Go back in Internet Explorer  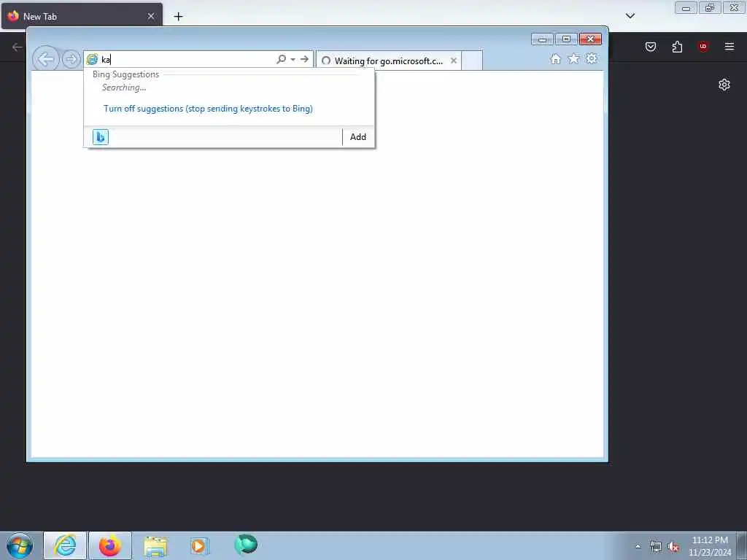(x=46, y=60)
